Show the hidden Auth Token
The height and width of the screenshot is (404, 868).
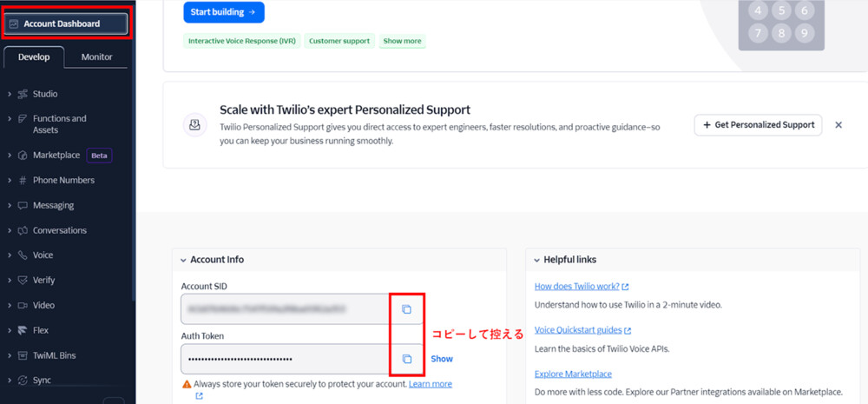click(442, 359)
